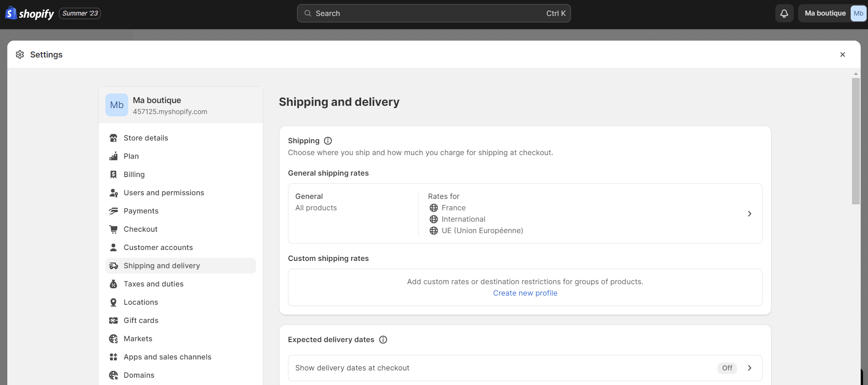868x385 pixels.
Task: Click the Summer '23 badge
Action: tap(80, 13)
